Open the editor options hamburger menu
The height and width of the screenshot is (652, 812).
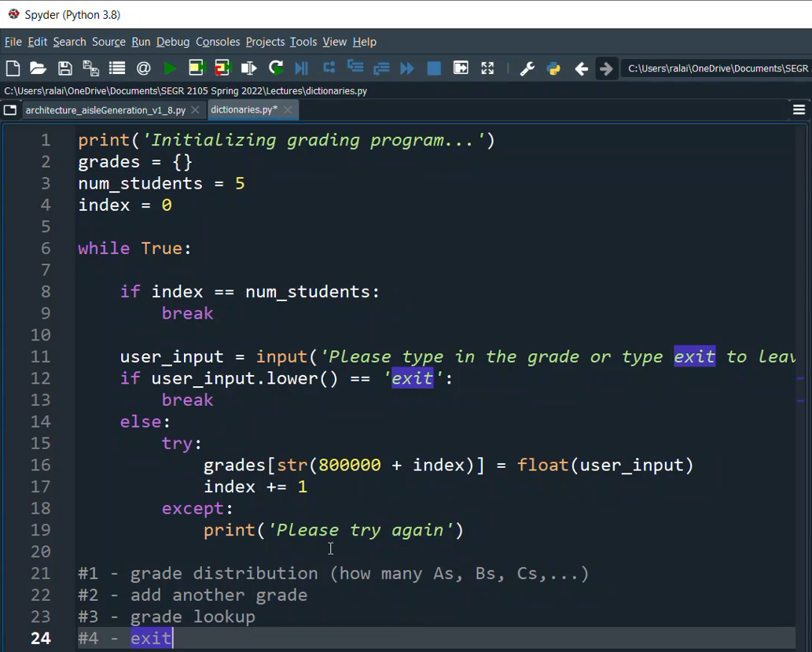[799, 109]
